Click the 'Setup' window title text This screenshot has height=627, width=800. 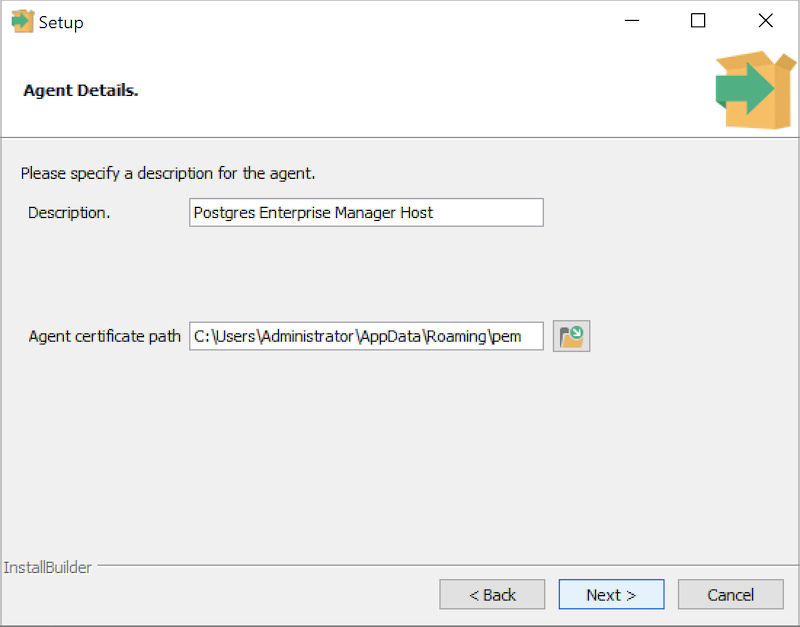coord(61,22)
